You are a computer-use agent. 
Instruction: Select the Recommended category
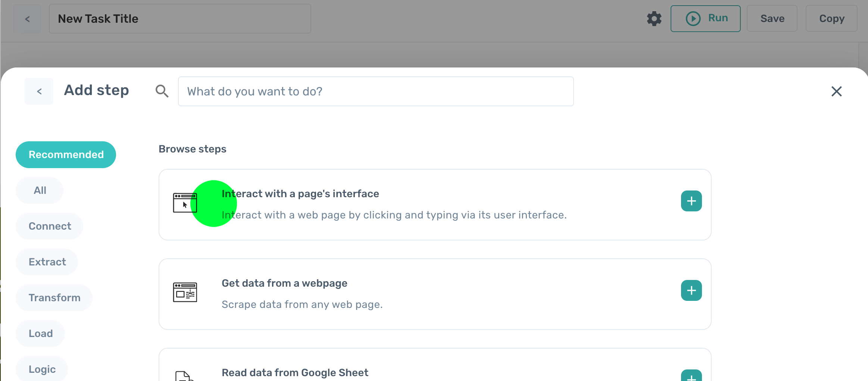[66, 155]
